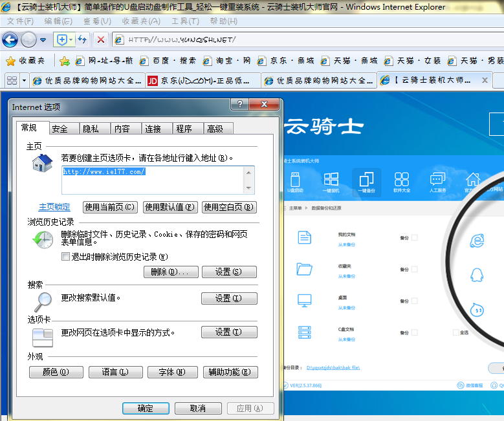Click the Quick Tabs grid icon
This screenshot has height=421, width=504.
(12, 80)
